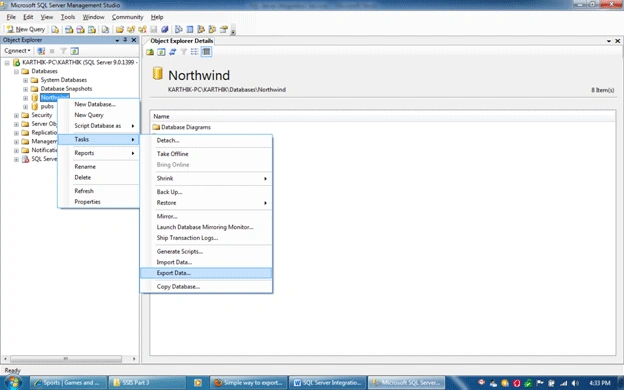Choose New Query from context menu

pos(98,115)
